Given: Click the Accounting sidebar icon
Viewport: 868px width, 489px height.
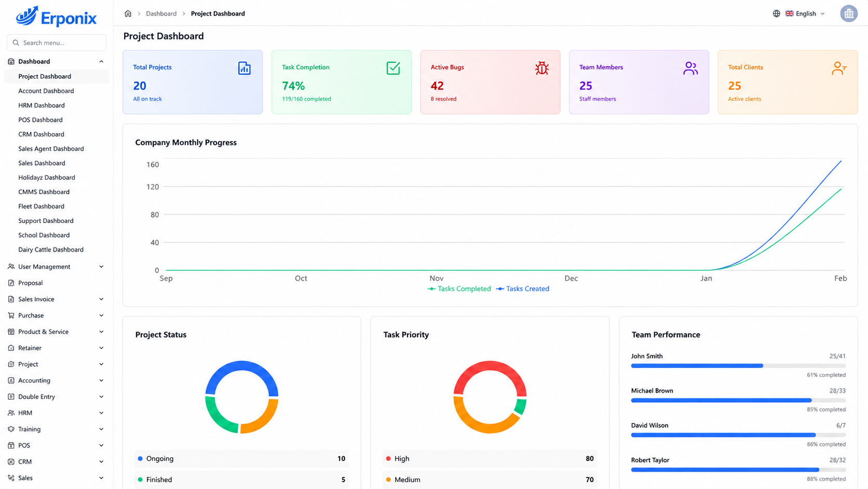Looking at the screenshot, I should click(11, 380).
